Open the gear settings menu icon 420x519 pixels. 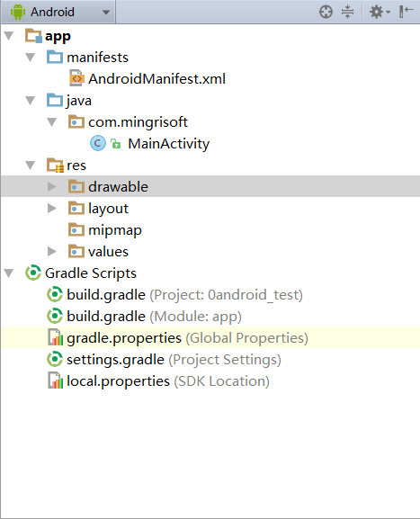pos(380,12)
